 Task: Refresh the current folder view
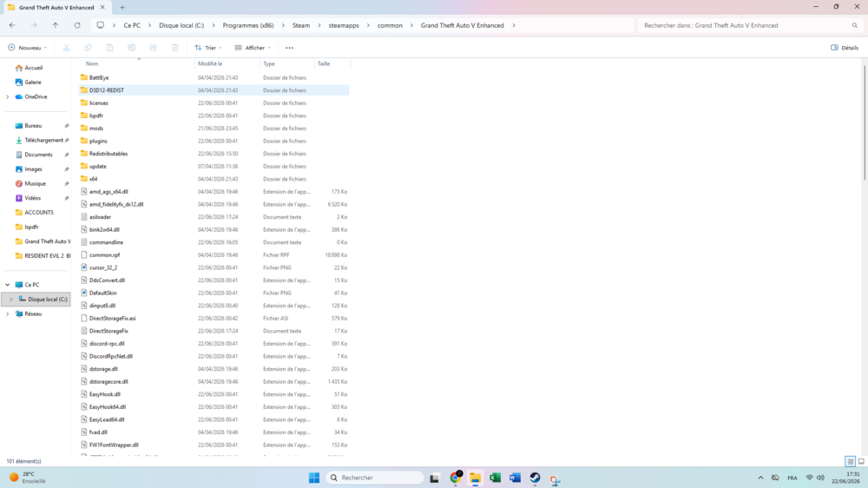[x=77, y=25]
